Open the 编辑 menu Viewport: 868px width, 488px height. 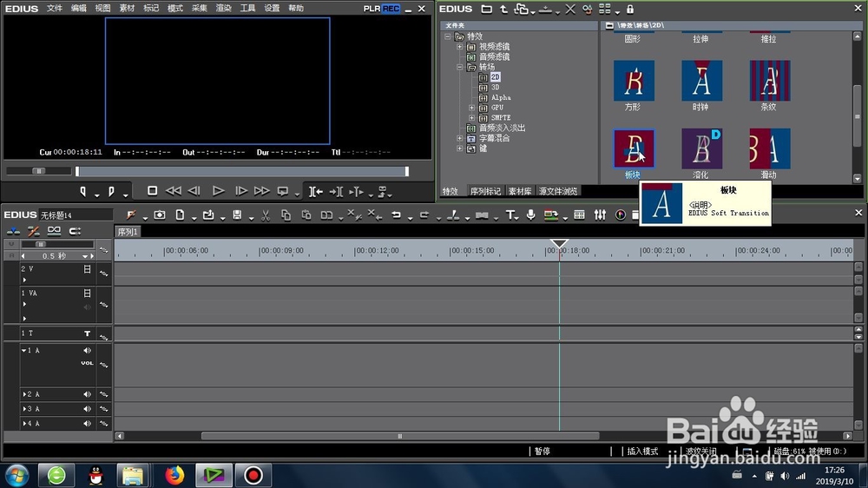pos(79,9)
